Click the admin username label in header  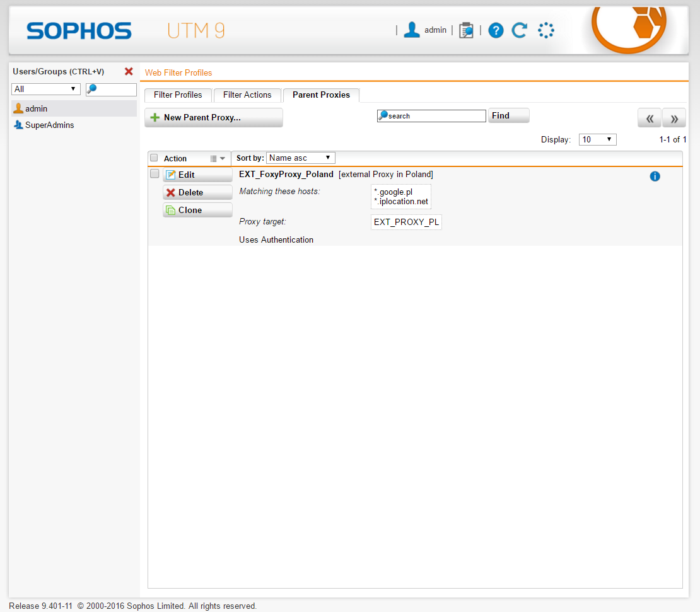[435, 30]
